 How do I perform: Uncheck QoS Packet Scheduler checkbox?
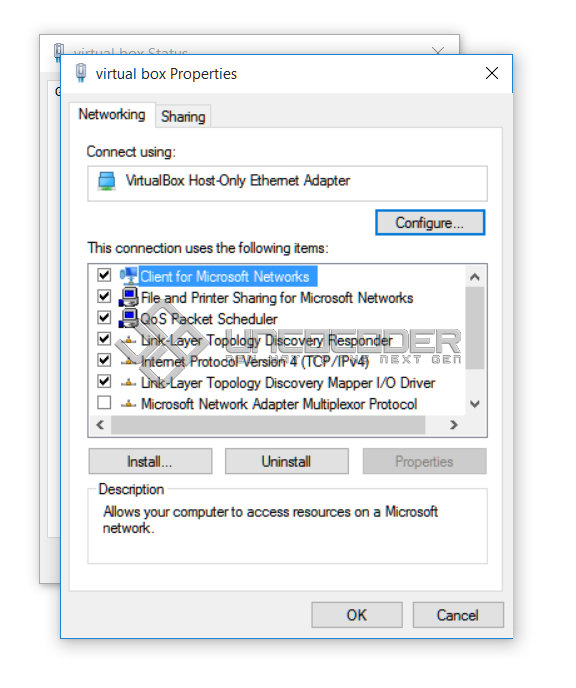click(x=104, y=318)
